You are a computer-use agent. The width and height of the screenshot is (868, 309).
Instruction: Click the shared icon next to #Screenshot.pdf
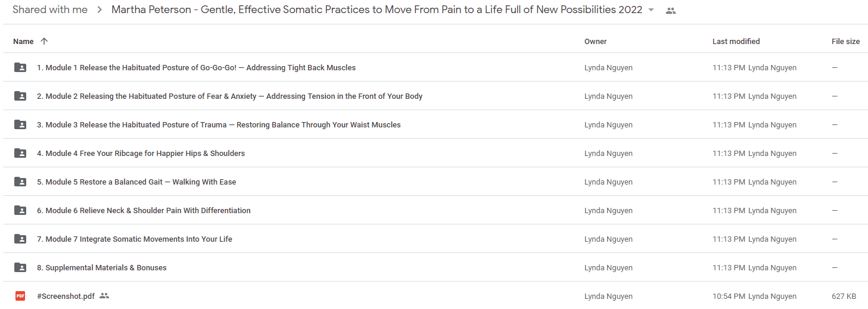point(104,296)
